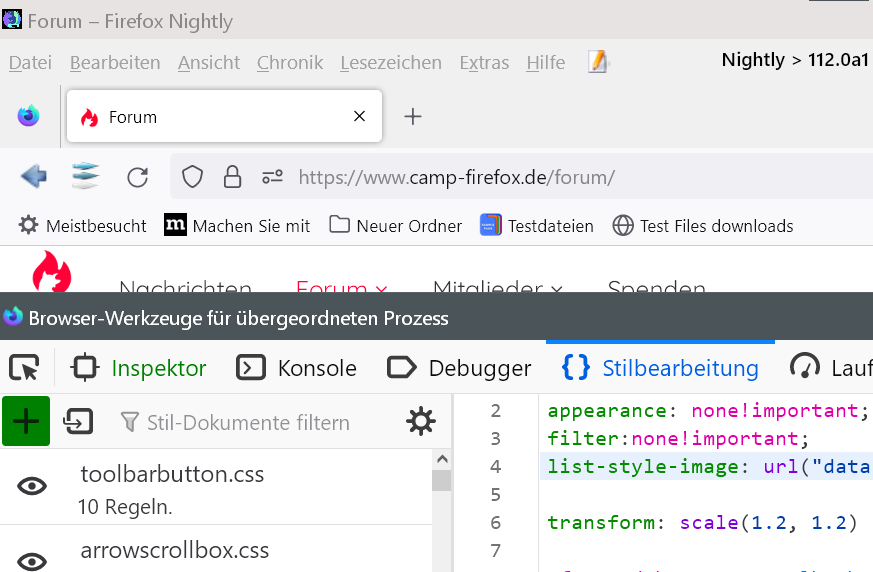Click the Stil-Dokumente filtern input field
Screen dimensions: 873x572
(248, 422)
